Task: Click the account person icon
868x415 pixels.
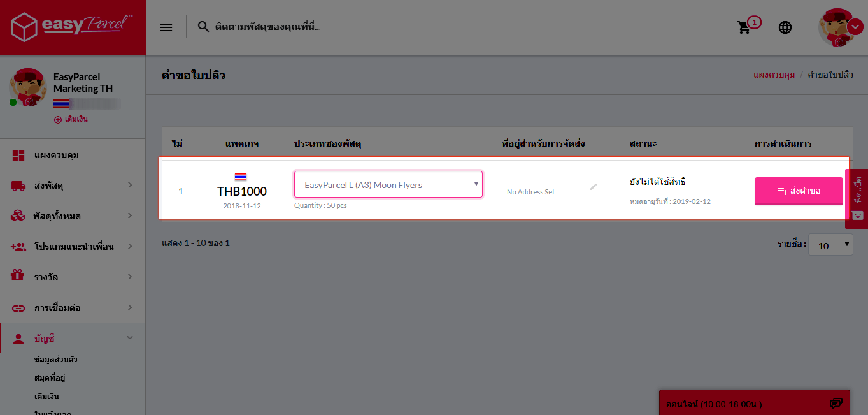Action: tap(18, 339)
